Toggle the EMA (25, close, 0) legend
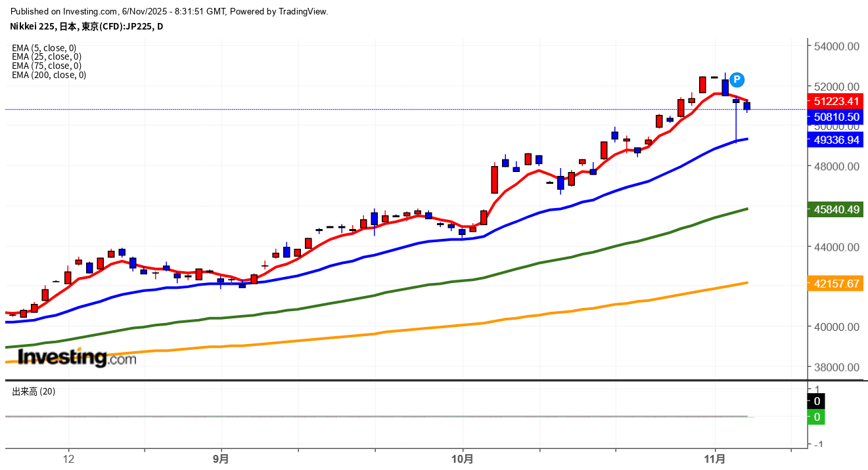 click(x=47, y=57)
